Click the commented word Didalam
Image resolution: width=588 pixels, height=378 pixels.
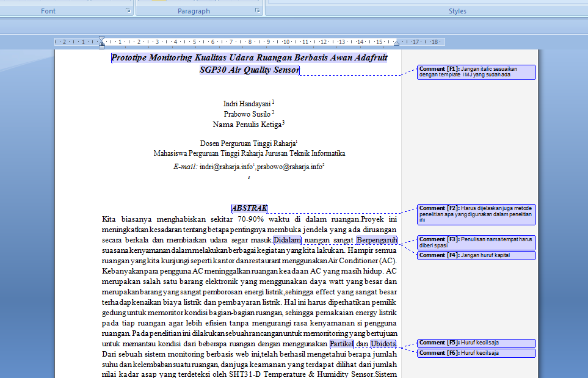pos(288,240)
